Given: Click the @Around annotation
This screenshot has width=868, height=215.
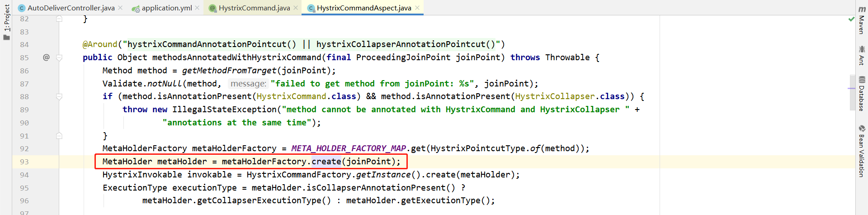Looking at the screenshot, I should click(x=100, y=44).
